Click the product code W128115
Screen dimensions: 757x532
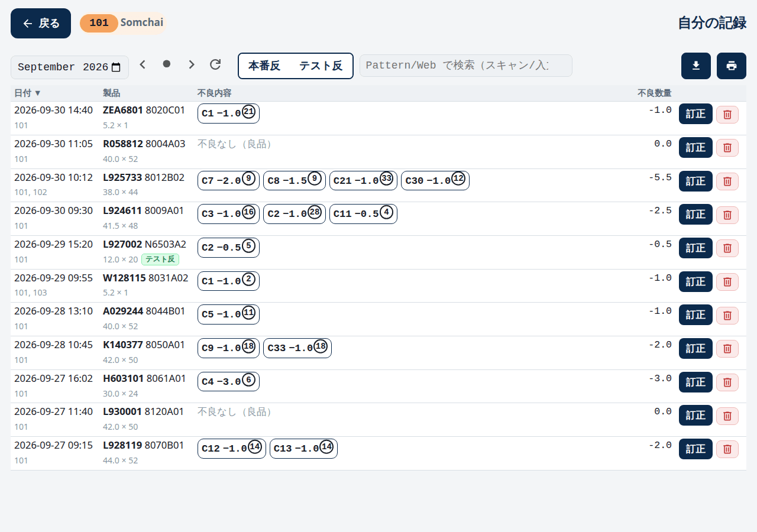124,278
